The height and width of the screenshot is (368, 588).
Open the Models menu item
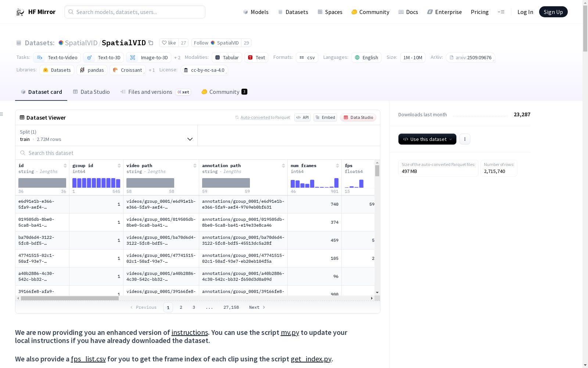(x=256, y=12)
